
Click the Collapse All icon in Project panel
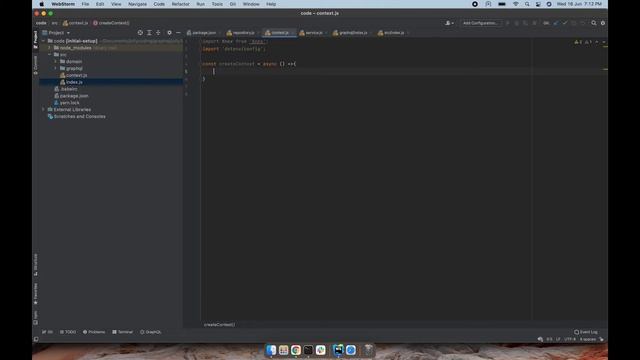click(158, 33)
